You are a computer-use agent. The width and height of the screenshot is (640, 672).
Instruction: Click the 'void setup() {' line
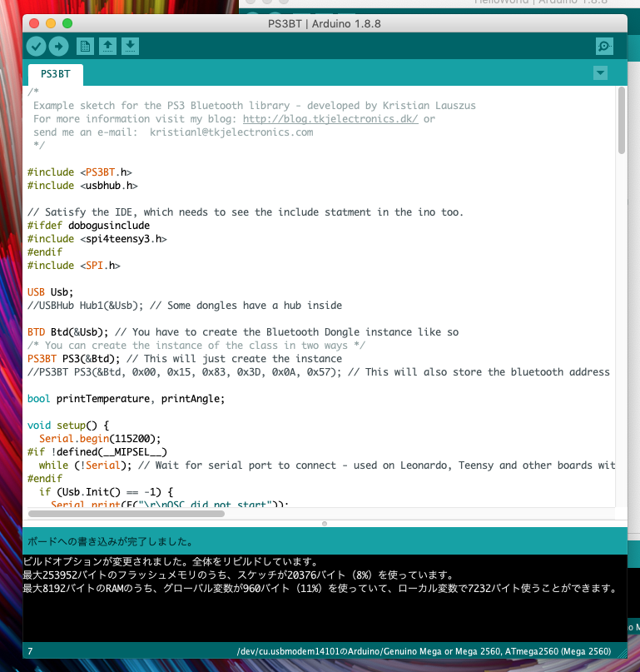click(x=68, y=426)
